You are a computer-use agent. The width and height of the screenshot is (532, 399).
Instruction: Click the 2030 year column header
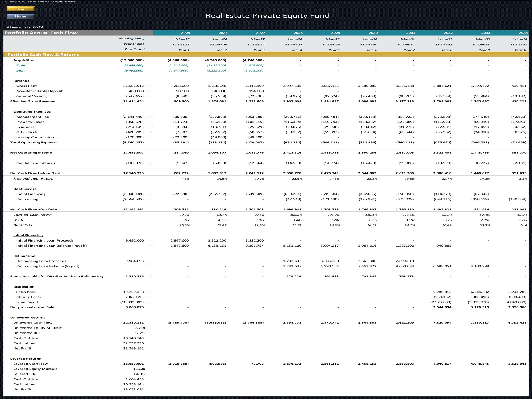pyautogui.click(x=373, y=33)
